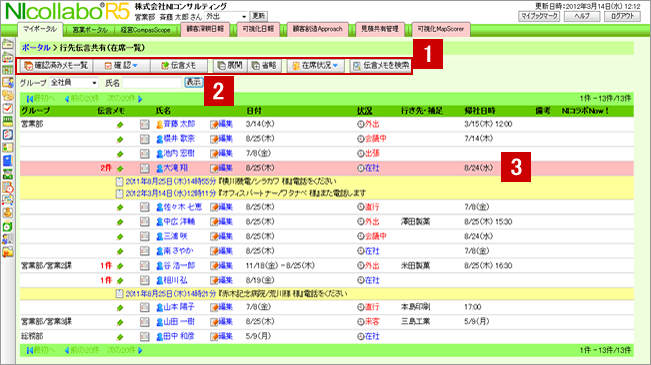Click the green memo pencil icon for 山田 一樹
The height and width of the screenshot is (365, 651).
[120, 322]
